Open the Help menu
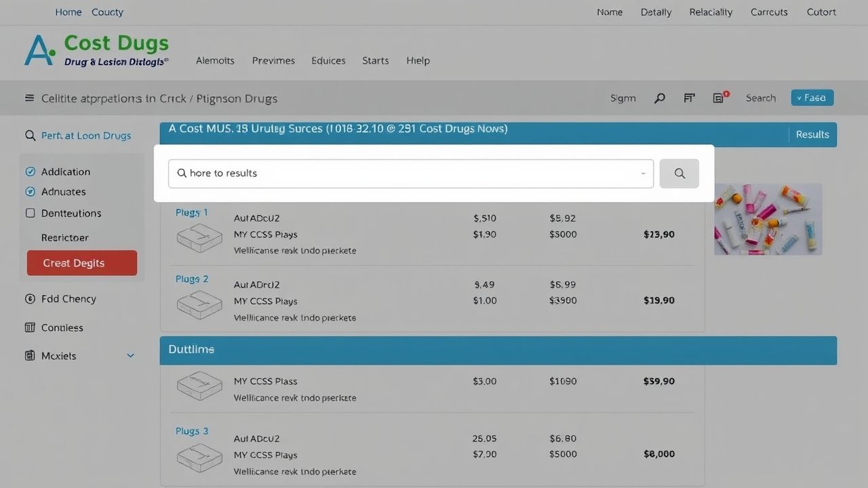 point(418,60)
